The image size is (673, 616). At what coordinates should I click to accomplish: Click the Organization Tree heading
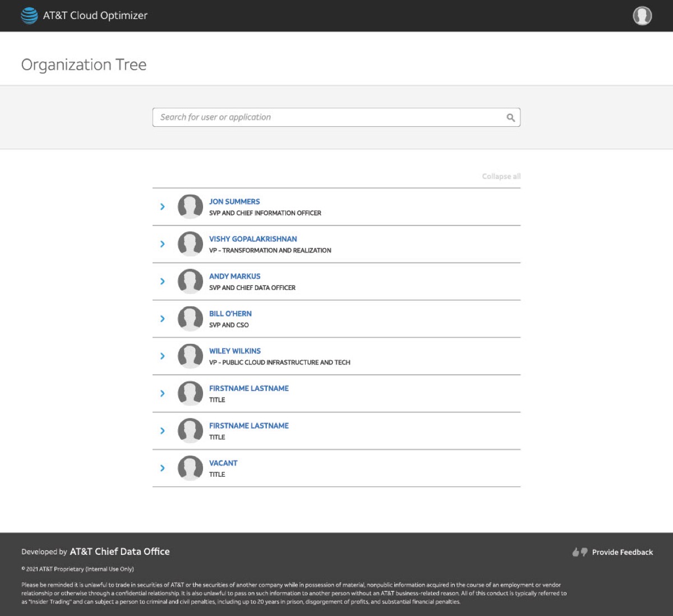tap(84, 65)
